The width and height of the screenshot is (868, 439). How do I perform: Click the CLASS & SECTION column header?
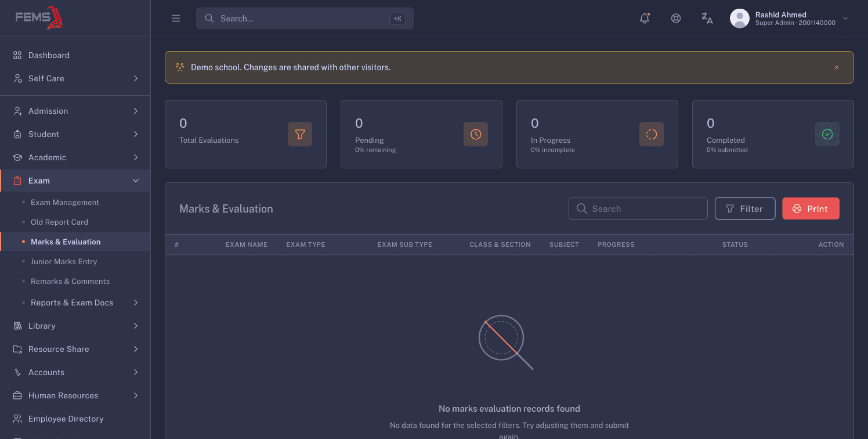coord(500,244)
